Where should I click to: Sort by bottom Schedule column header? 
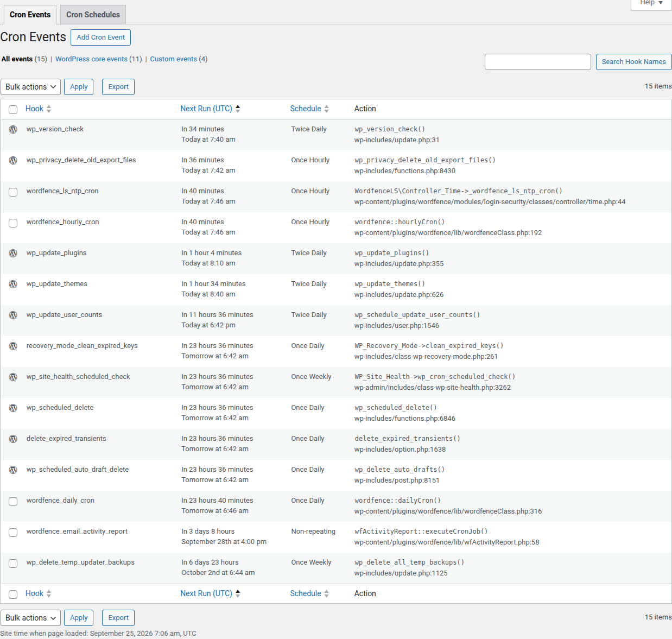click(x=306, y=593)
